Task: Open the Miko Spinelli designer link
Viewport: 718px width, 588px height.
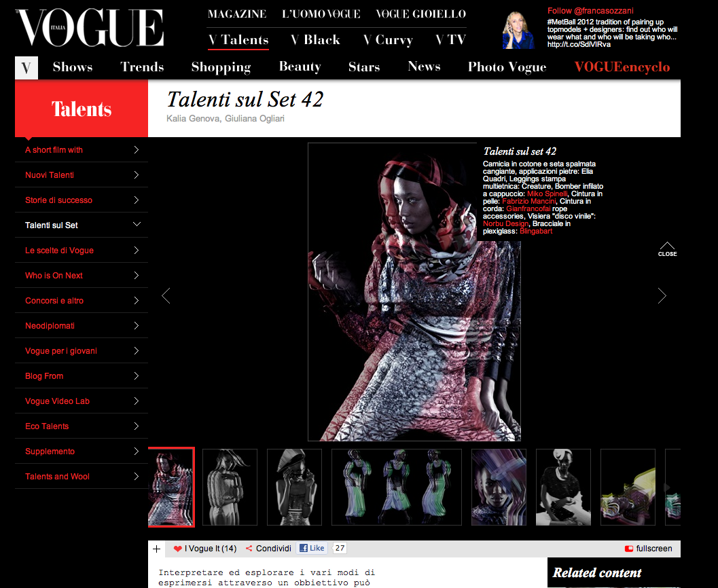Action: click(548, 194)
